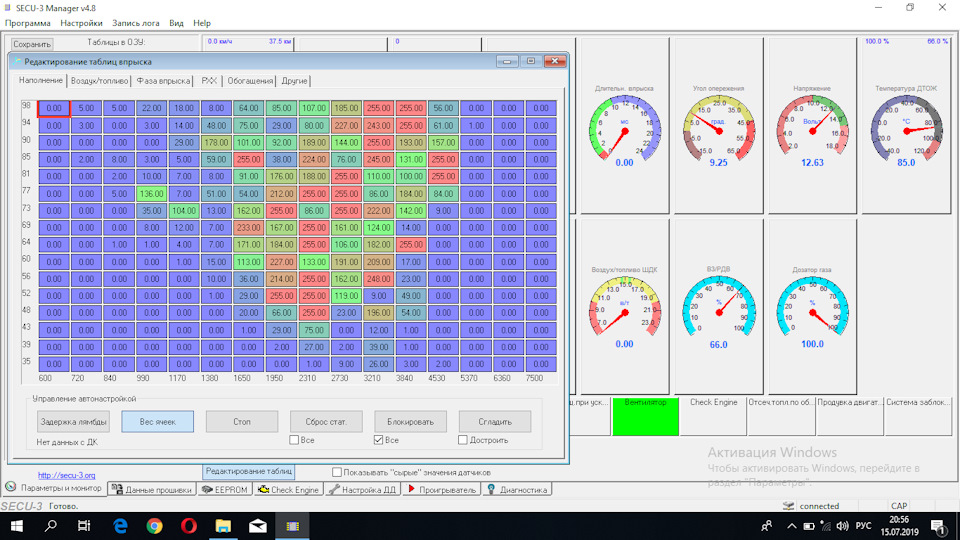Toggle the Все checkbox under Сброс стат.

[294, 440]
